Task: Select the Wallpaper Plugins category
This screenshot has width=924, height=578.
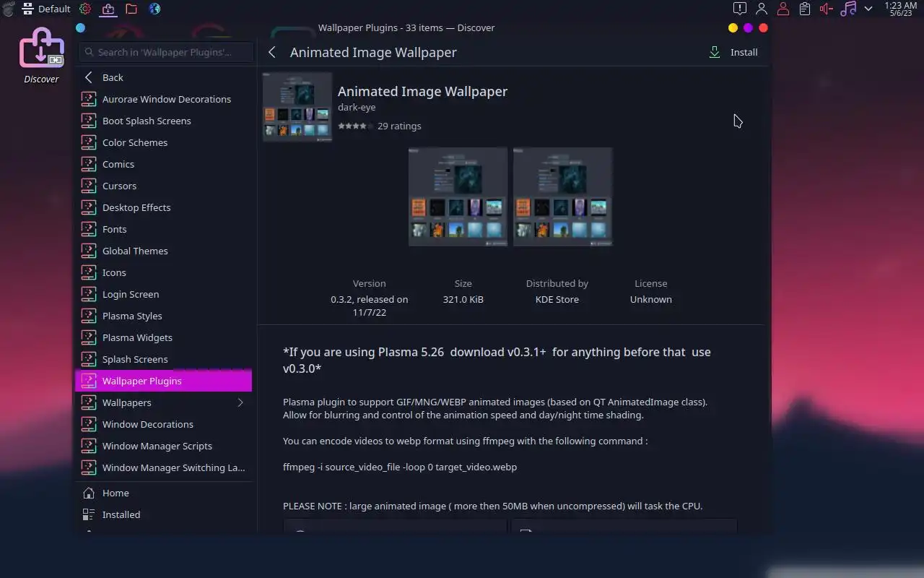Action: coord(163,381)
